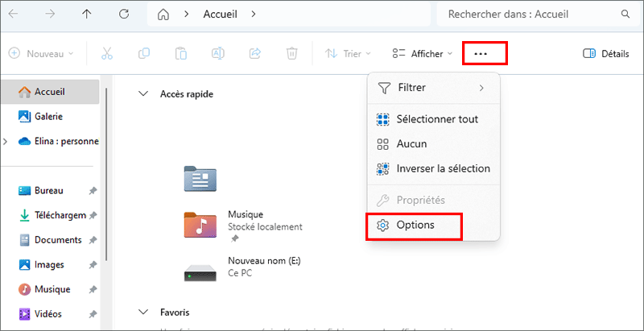The width and height of the screenshot is (644, 331).
Task: Click Accueil in the address bar
Action: (221, 14)
